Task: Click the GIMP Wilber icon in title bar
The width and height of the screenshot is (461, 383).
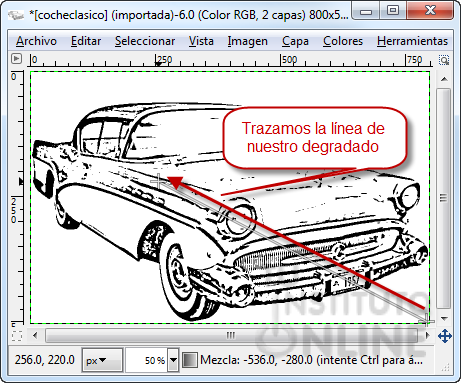Action: [x=16, y=15]
